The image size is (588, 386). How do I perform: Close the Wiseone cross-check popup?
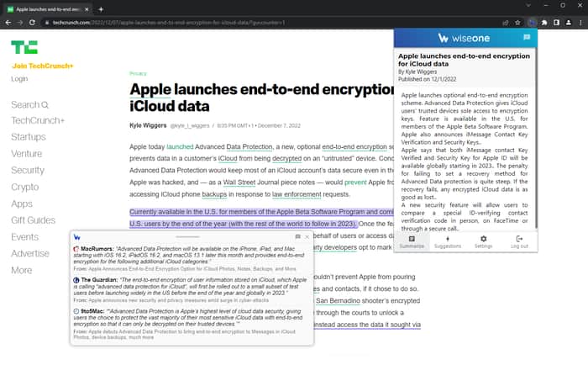pyautogui.click(x=307, y=236)
